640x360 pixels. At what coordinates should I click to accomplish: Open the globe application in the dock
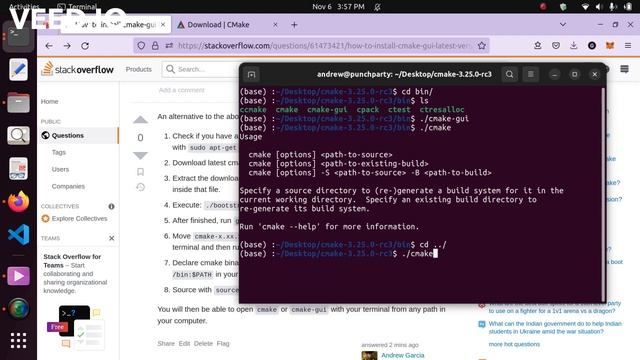pos(18,308)
